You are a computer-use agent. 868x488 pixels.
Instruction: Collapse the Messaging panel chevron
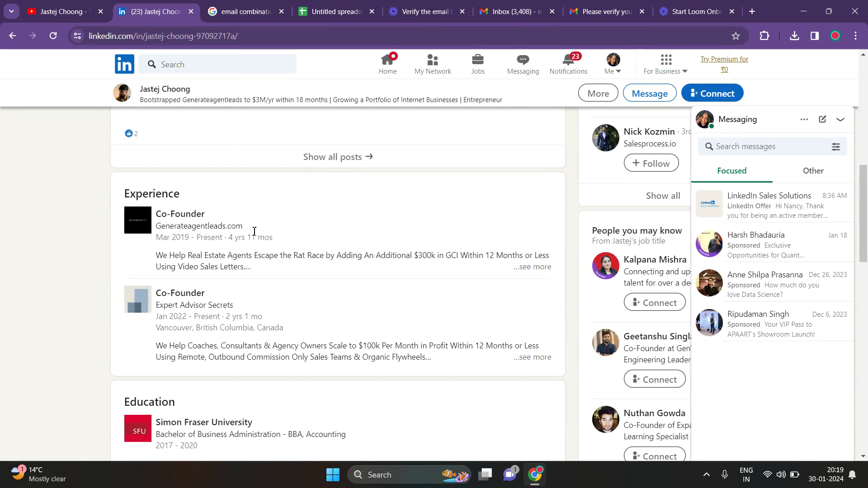(840, 119)
